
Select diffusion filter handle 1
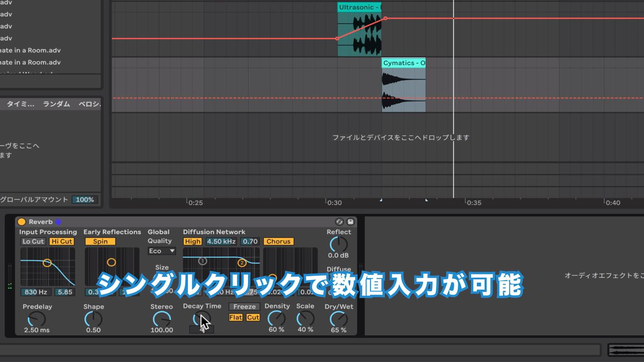[202, 261]
